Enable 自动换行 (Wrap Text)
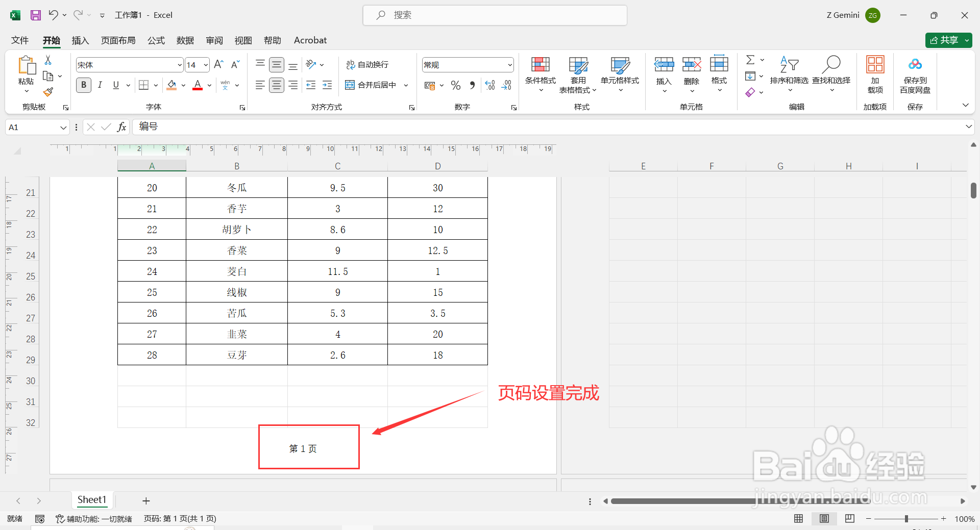Image resolution: width=980 pixels, height=530 pixels. pyautogui.click(x=369, y=64)
